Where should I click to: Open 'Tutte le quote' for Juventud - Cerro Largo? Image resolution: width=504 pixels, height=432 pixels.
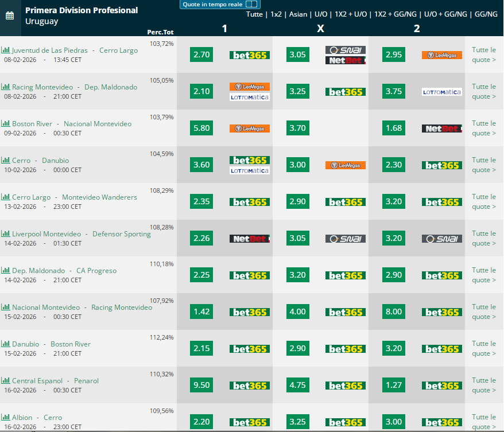coord(484,55)
